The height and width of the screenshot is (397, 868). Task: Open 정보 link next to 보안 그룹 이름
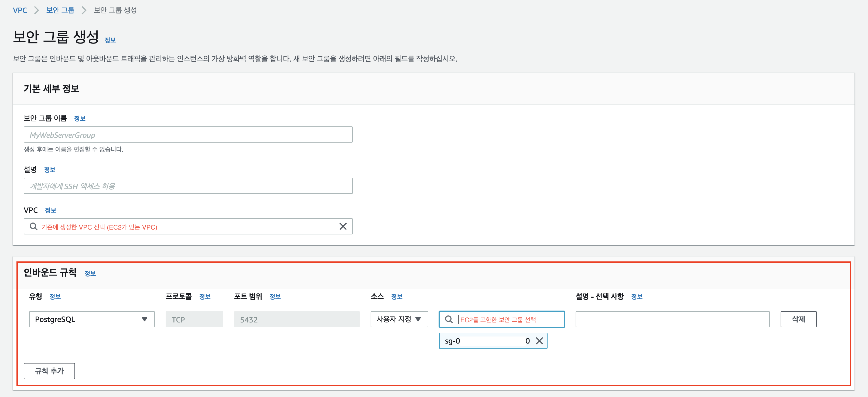80,118
